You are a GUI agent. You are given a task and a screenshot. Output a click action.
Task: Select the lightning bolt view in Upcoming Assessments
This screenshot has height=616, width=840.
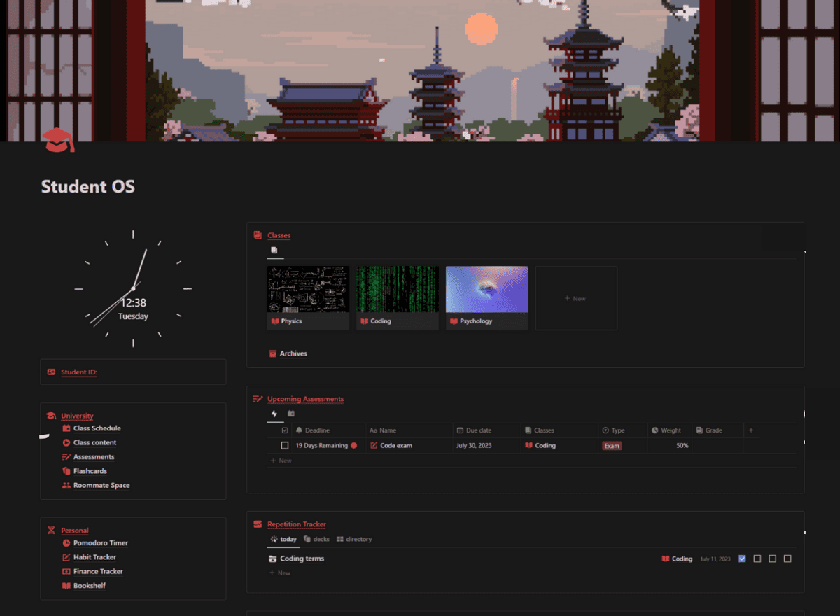pos(274,414)
